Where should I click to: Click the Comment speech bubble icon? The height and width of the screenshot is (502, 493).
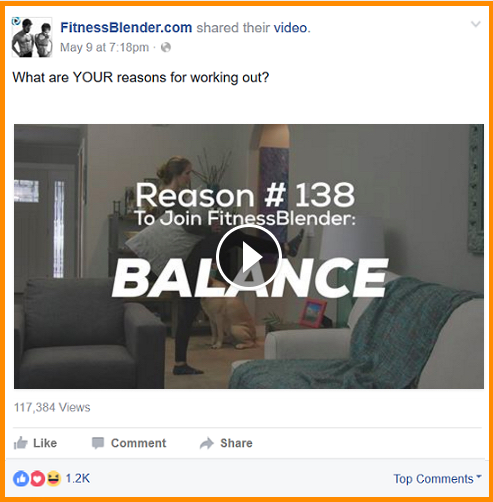[x=98, y=443]
